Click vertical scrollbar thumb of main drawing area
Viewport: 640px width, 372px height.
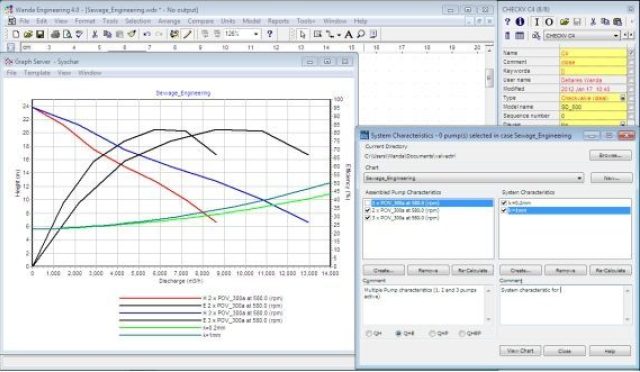point(489,78)
